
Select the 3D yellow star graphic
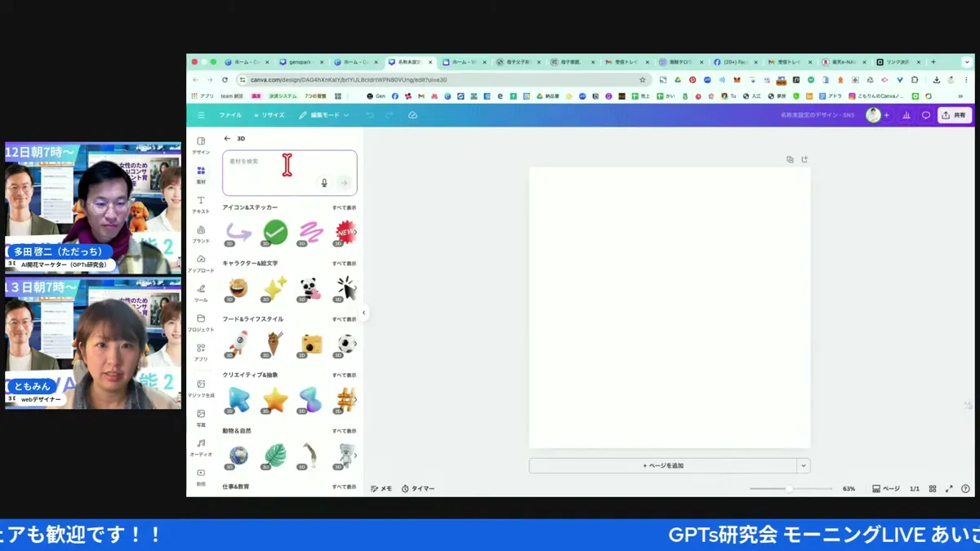(x=275, y=400)
